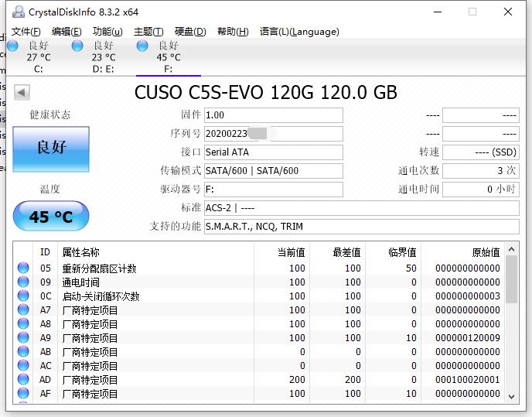Click the attribute list scrollbar thumb

click(511, 279)
